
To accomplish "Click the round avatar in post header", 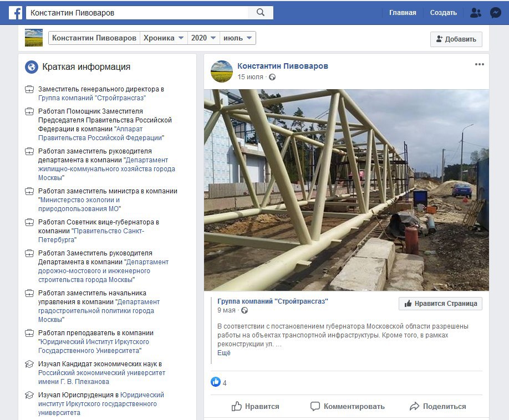I will click(222, 71).
